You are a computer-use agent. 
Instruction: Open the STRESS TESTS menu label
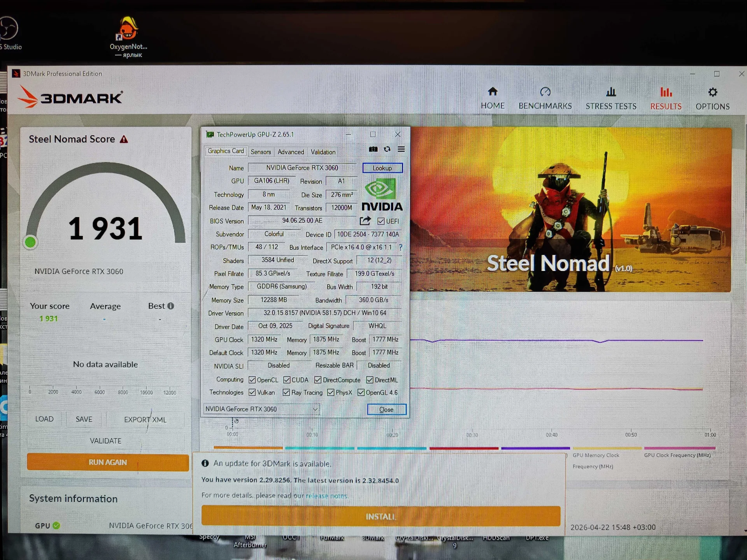[611, 106]
